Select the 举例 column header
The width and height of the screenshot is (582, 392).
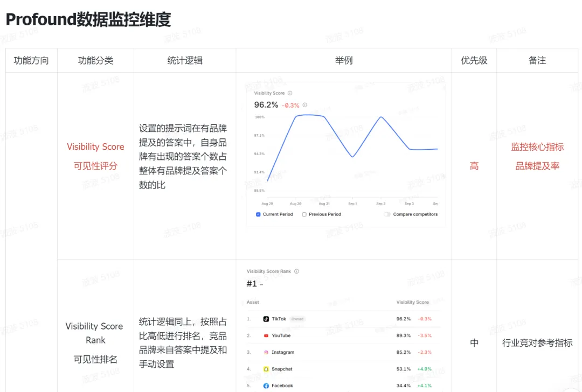tap(344, 60)
